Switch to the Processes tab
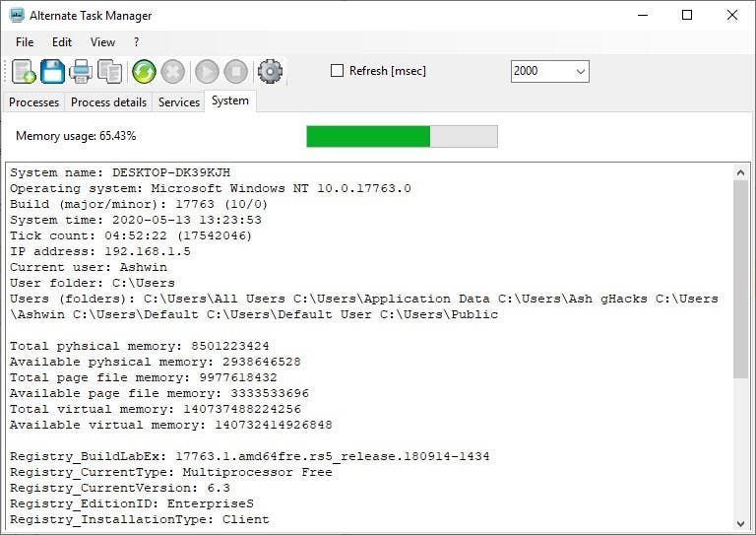 (x=33, y=102)
